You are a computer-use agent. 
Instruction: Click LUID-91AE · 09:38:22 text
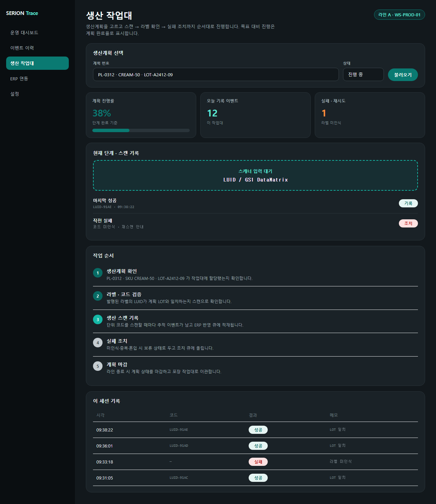click(113, 207)
